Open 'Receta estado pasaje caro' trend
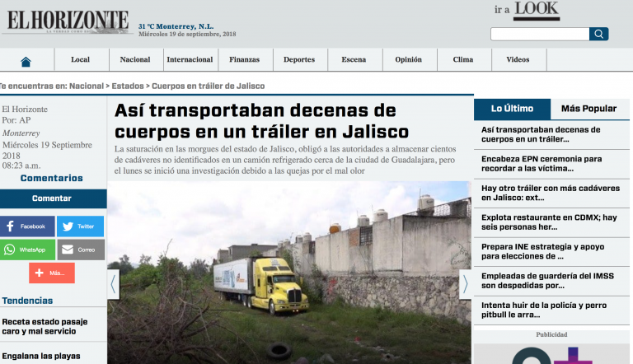 pos(45,326)
